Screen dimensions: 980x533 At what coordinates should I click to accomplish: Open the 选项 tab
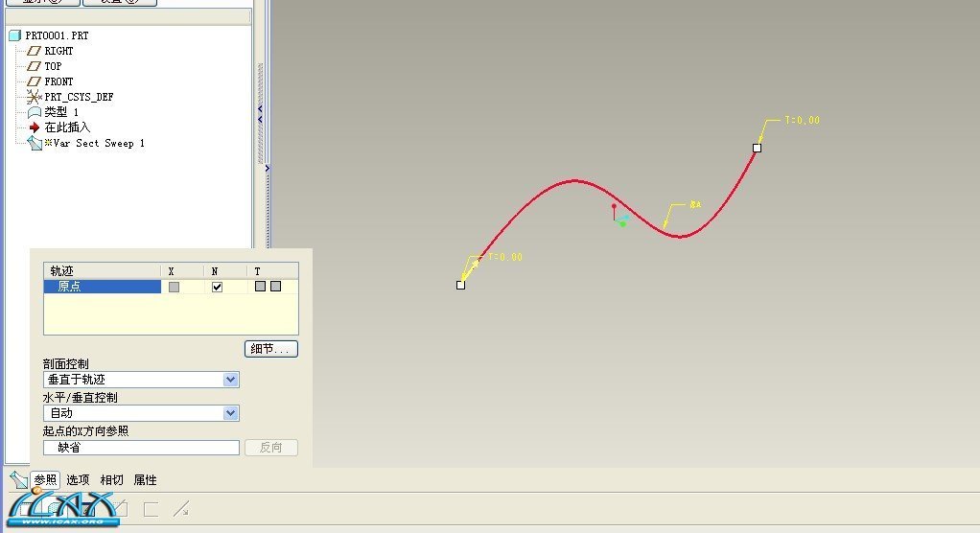point(78,480)
